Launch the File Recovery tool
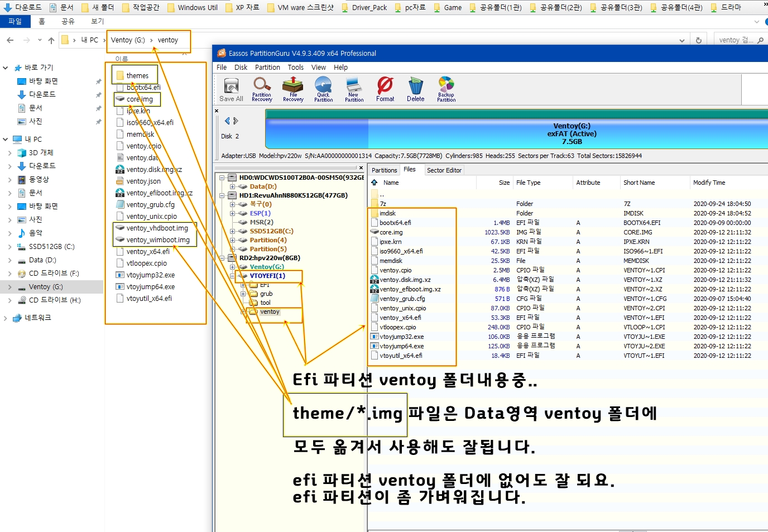This screenshot has height=532, width=768. coord(293,89)
